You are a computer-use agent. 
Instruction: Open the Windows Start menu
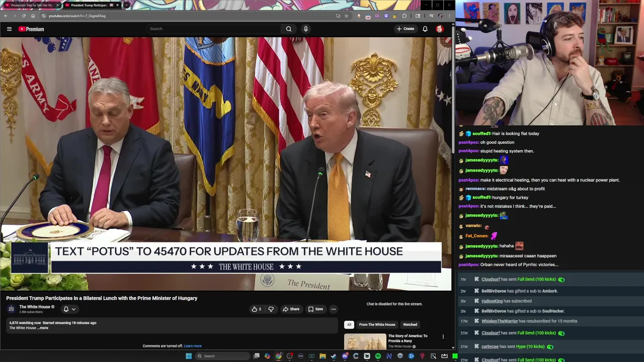pos(189,356)
